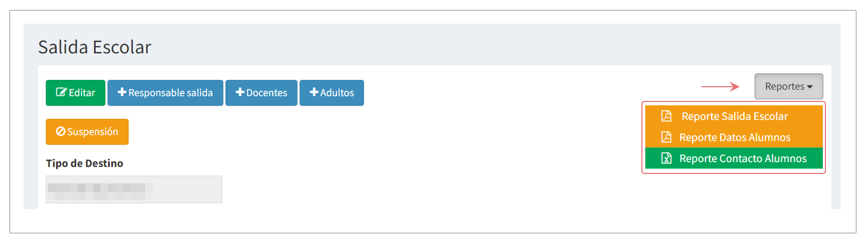Screen dimensions: 868x247
Task: Click the Tipo de Destino field
Action: click(x=134, y=189)
